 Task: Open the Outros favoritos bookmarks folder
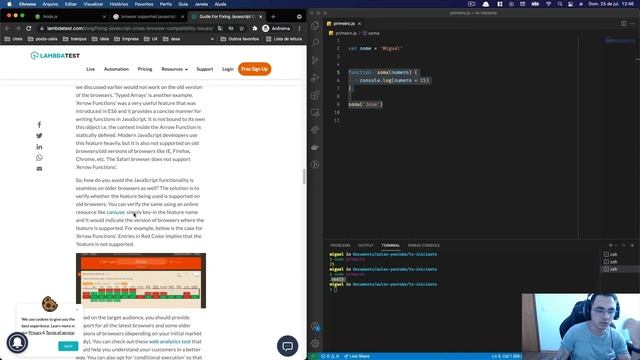(240, 39)
